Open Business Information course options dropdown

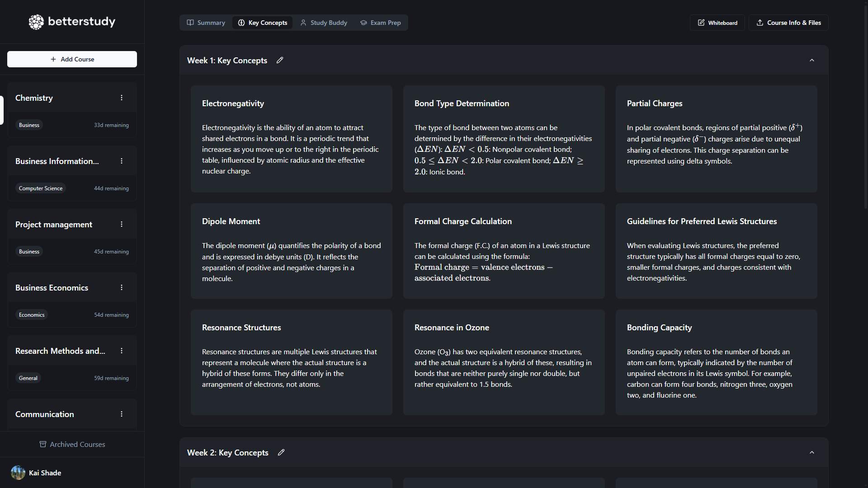(122, 161)
